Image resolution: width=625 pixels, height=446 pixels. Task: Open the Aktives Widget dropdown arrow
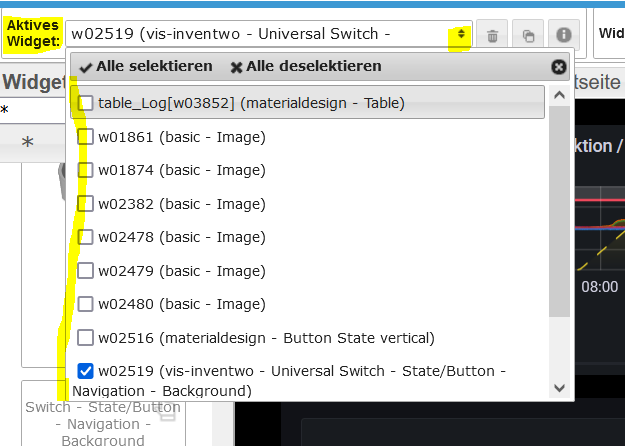click(461, 33)
